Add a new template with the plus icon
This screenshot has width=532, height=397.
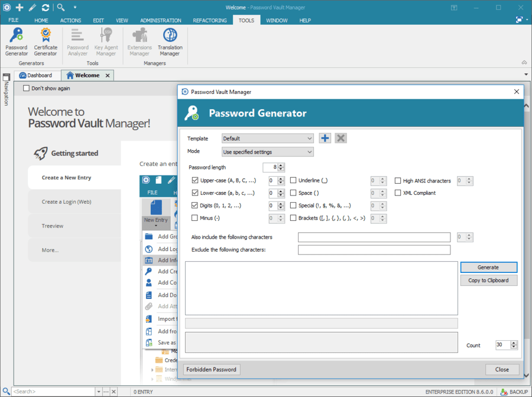[325, 138]
